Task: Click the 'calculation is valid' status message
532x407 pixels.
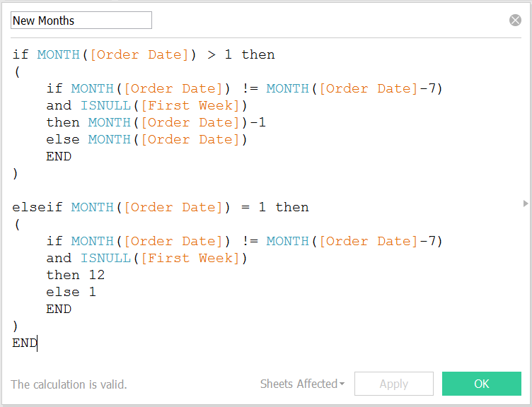Action: pyautogui.click(x=69, y=384)
